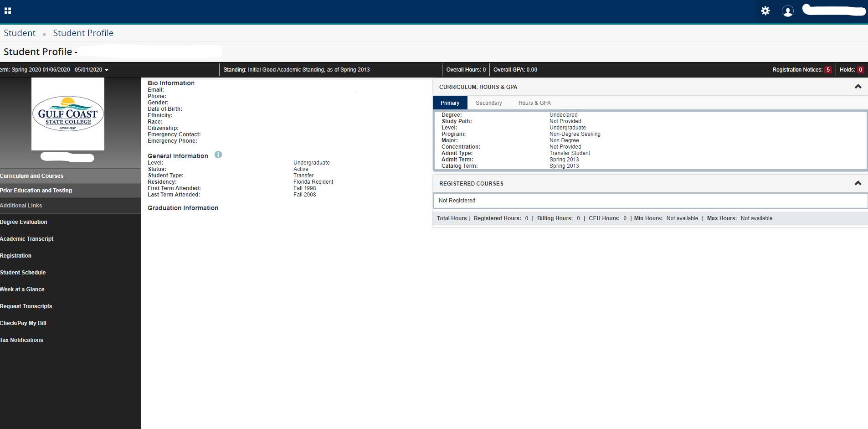The width and height of the screenshot is (868, 429).
Task: Click the General Information info icon
Action: pos(218,155)
